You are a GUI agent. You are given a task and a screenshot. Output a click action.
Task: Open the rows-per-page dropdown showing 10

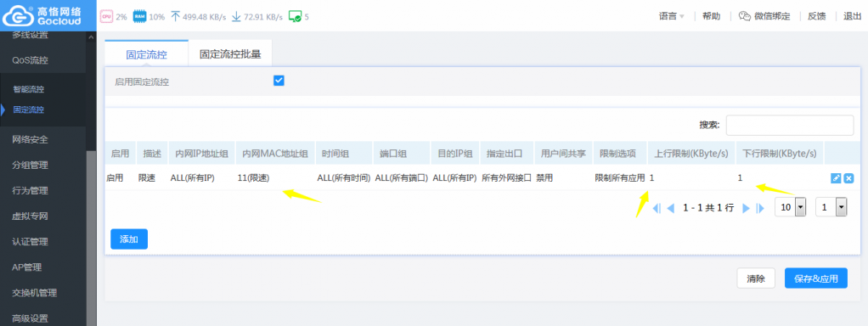790,207
